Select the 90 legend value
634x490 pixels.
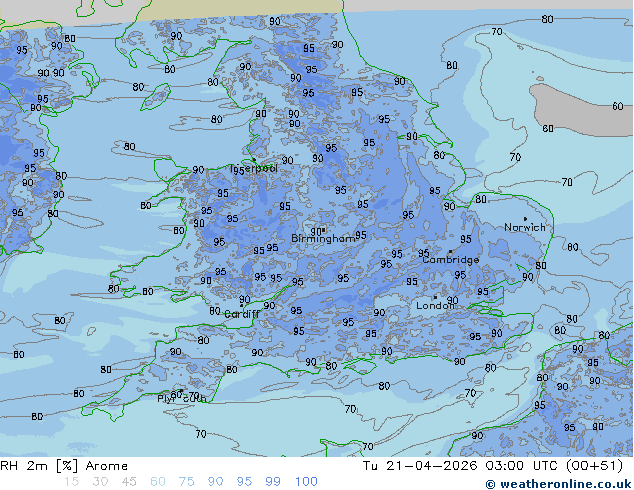tap(215, 482)
